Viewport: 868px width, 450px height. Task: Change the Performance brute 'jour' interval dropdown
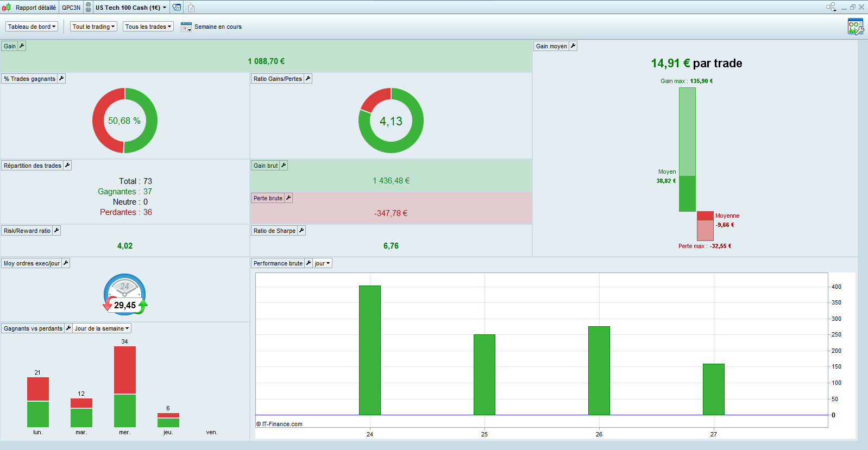click(x=322, y=263)
